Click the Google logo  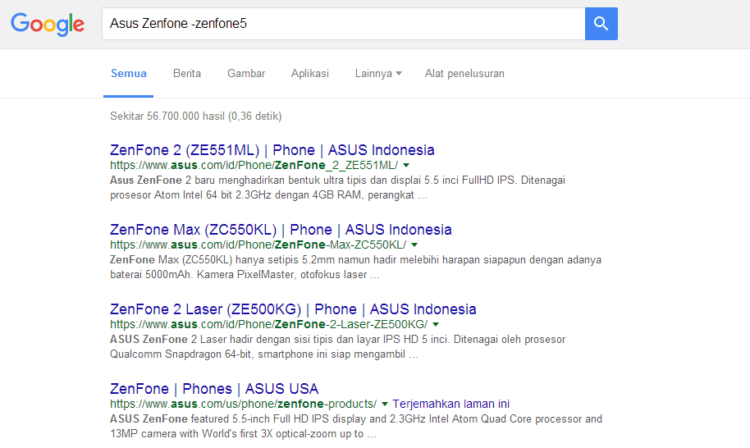(x=47, y=24)
